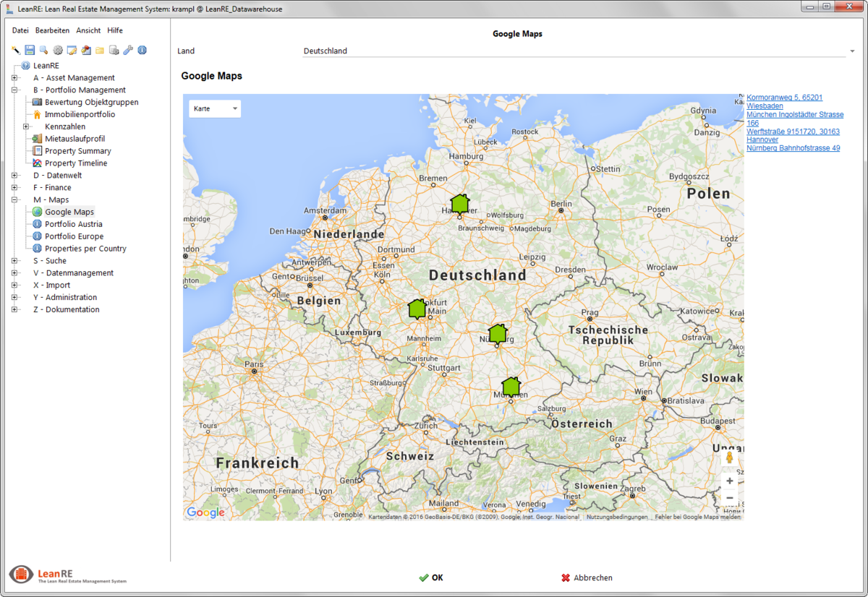Click the green house marker near Hannover

click(460, 203)
